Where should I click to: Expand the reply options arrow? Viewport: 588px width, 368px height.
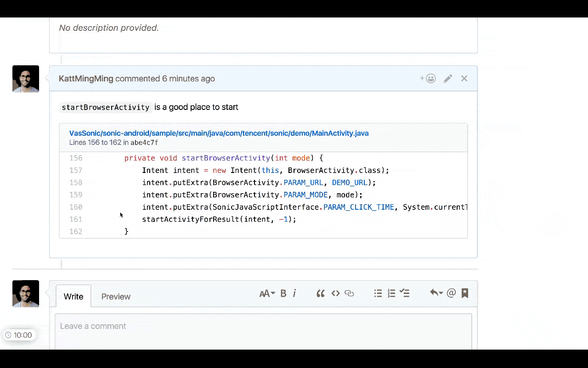click(x=435, y=293)
